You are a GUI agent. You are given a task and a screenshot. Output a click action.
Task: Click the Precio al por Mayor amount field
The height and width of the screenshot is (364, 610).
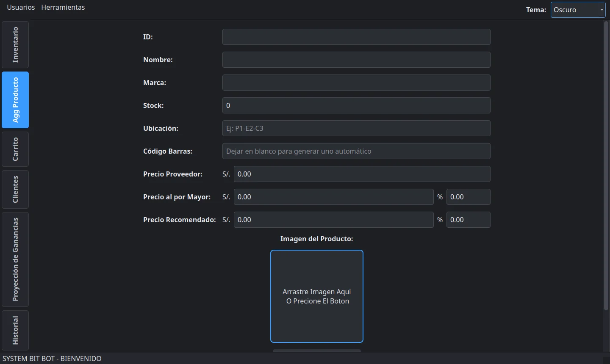coord(334,197)
